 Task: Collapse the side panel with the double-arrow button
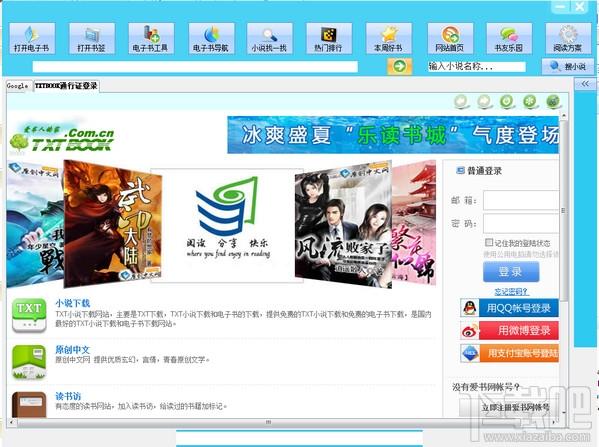pos(585,84)
